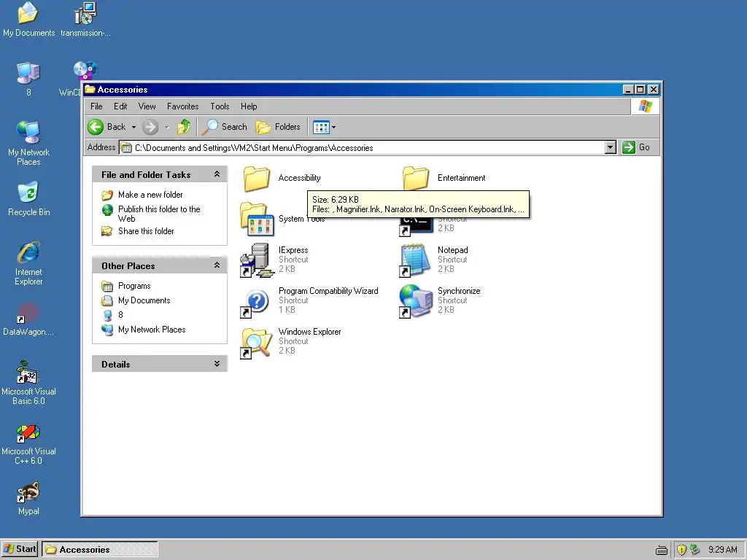Viewport: 747px width, 560px height.
Task: Click the 'Windows Explorer' file name text
Action: (x=309, y=332)
